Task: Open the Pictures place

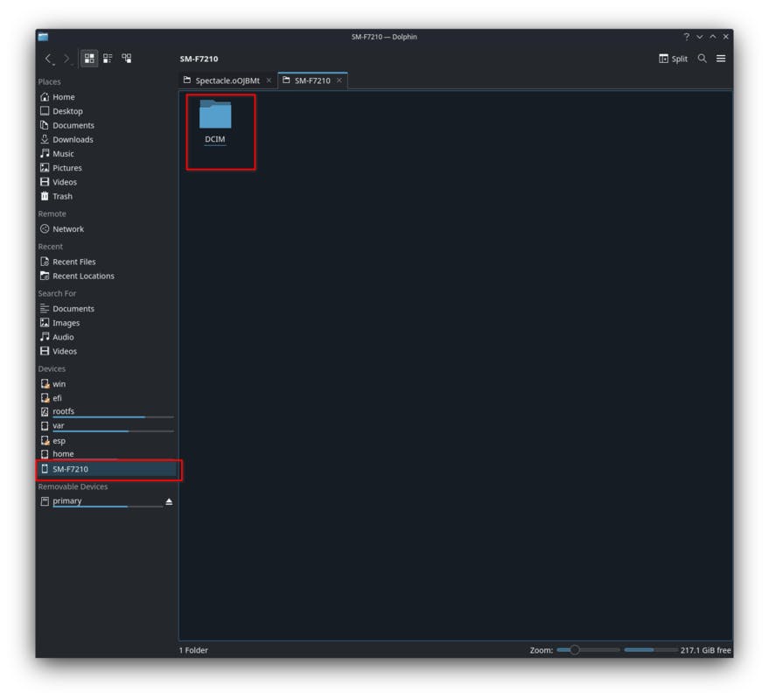Action: tap(106, 168)
